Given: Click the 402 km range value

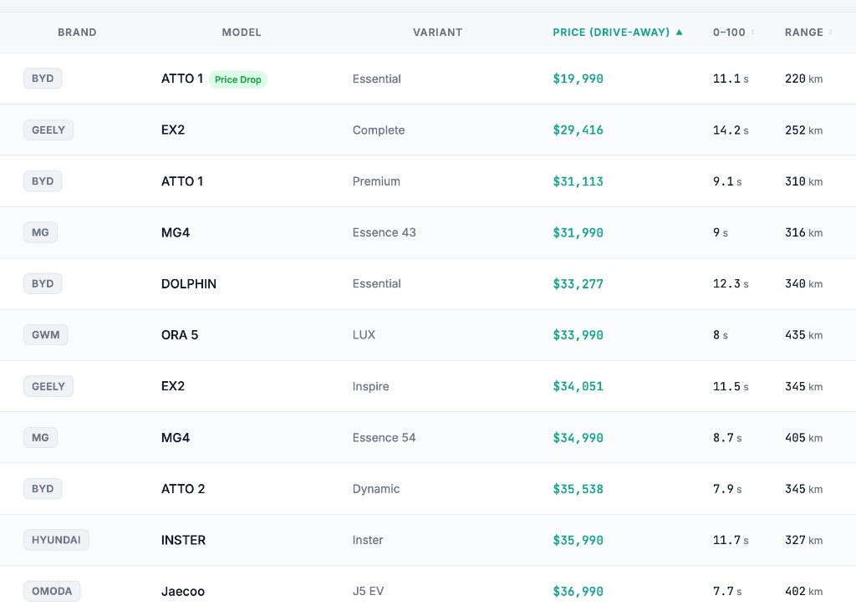Looking at the screenshot, I should pyautogui.click(x=803, y=592).
